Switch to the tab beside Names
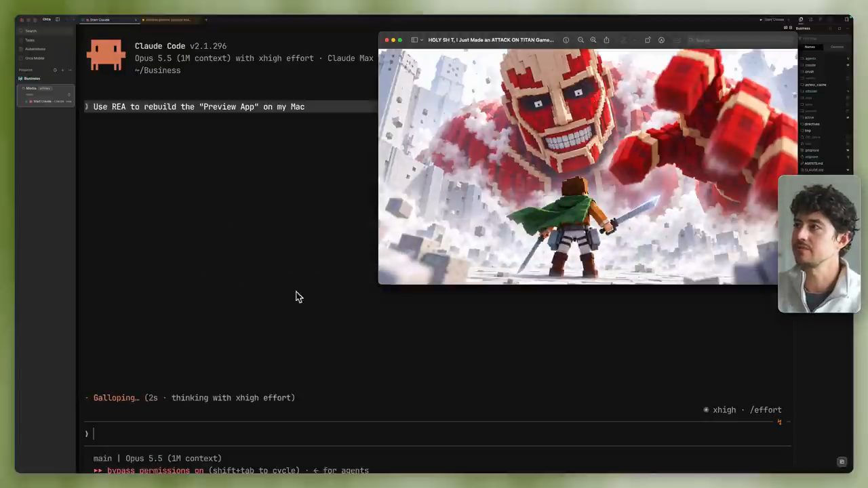 [x=837, y=47]
